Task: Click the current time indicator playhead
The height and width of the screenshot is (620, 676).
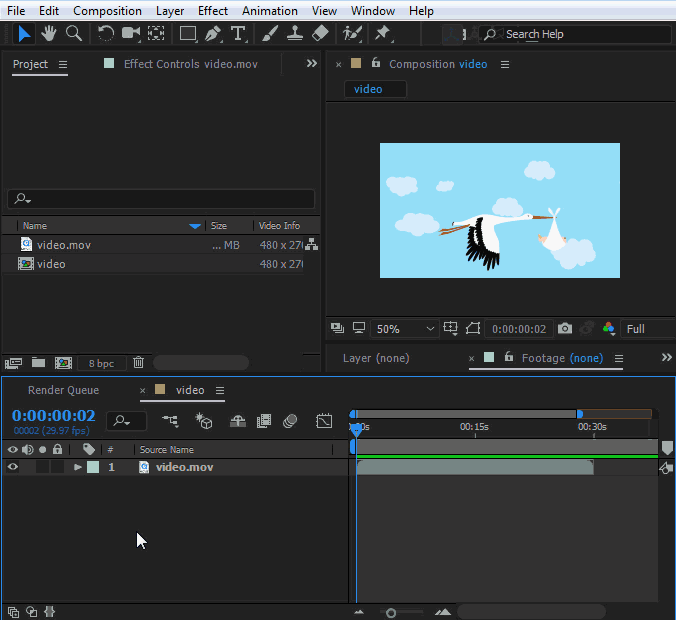Action: pyautogui.click(x=357, y=429)
